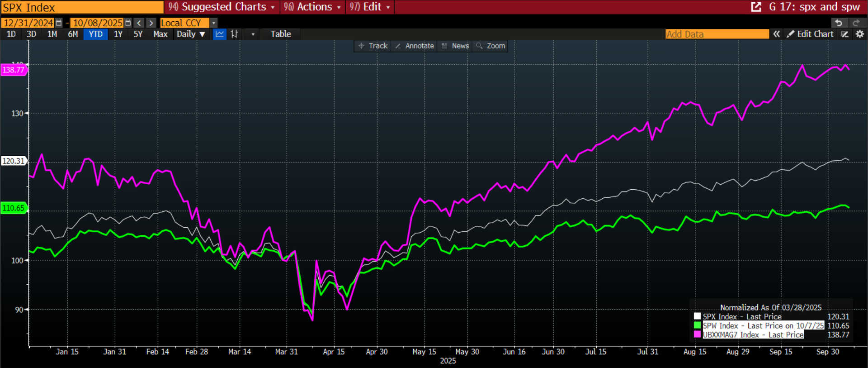This screenshot has height=368, width=868.
Task: Click the Add Data input field
Action: pyautogui.click(x=717, y=34)
